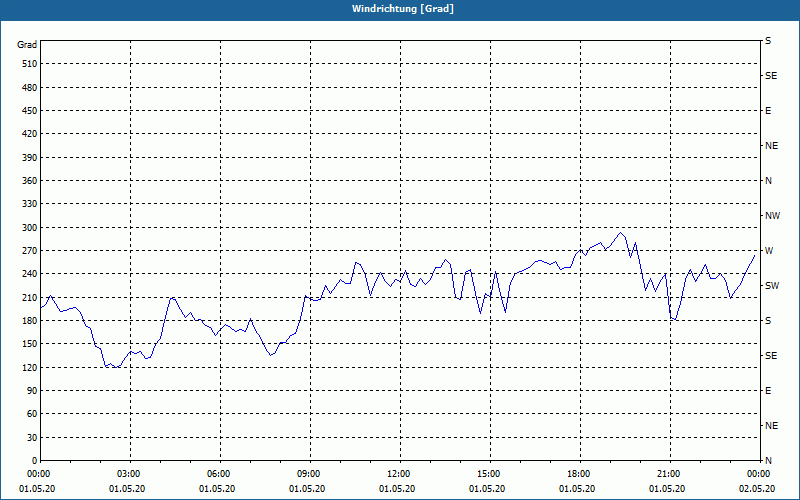Click the 210 value on the y-axis

(x=30, y=297)
